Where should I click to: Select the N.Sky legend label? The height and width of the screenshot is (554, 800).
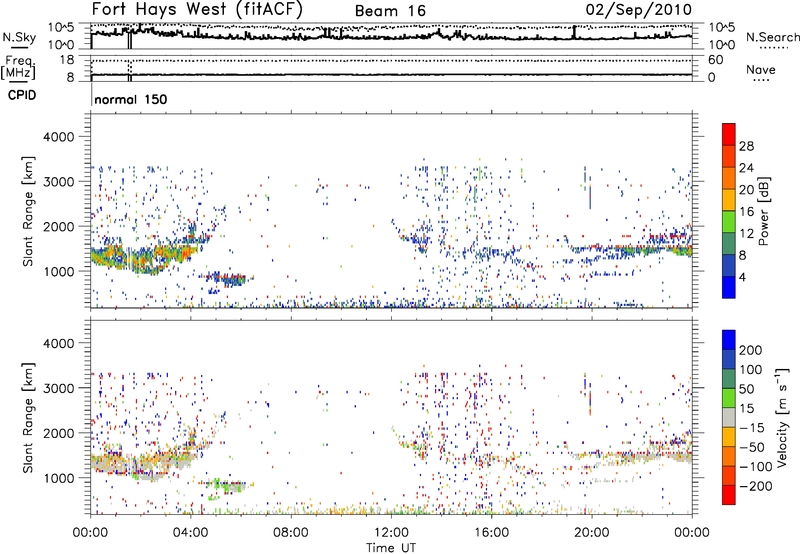[x=19, y=38]
